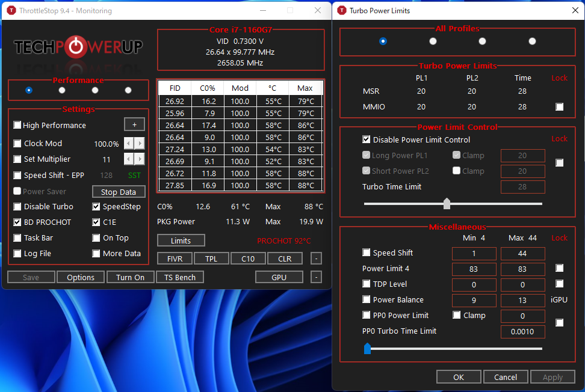Image resolution: width=585 pixels, height=392 pixels.
Task: Click the Speed Shift Max value field
Action: click(x=522, y=253)
